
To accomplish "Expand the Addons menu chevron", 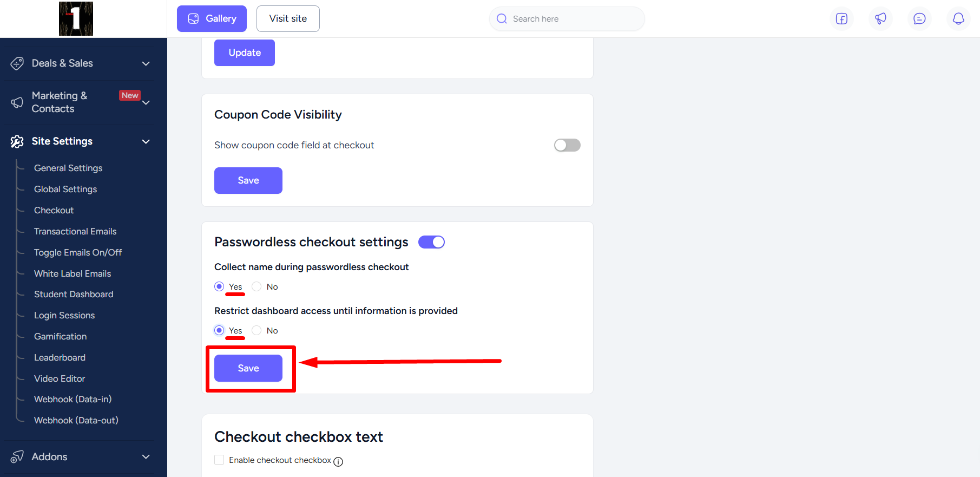I will [x=146, y=457].
